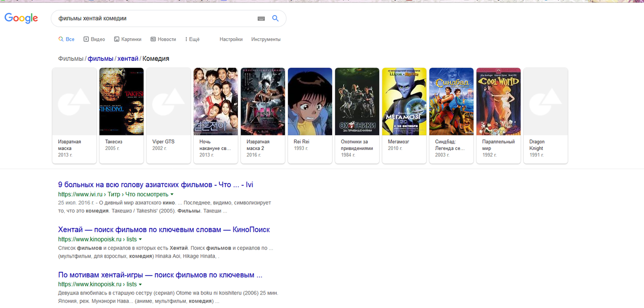This screenshot has height=308, width=644.
Task: Open the 'Такесиз' 2005 poster
Action: (x=121, y=102)
